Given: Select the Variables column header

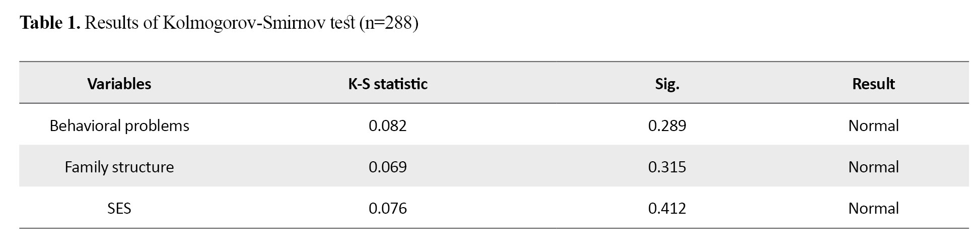Looking at the screenshot, I should click(119, 84).
